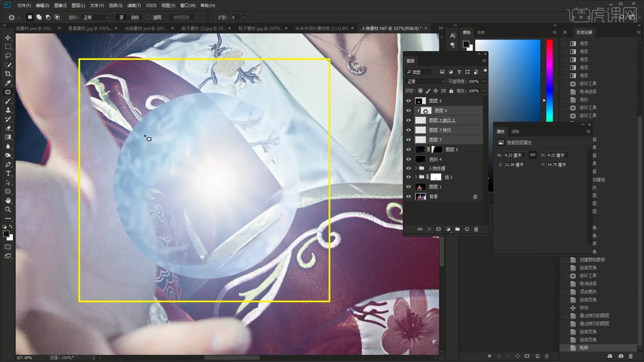
Task: Hide the 背景 layer
Action: click(x=408, y=197)
